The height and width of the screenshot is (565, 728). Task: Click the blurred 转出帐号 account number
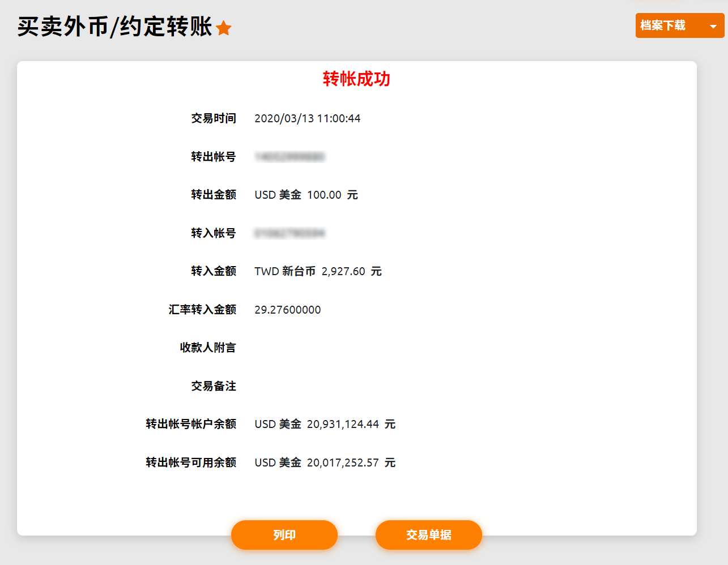(290, 157)
